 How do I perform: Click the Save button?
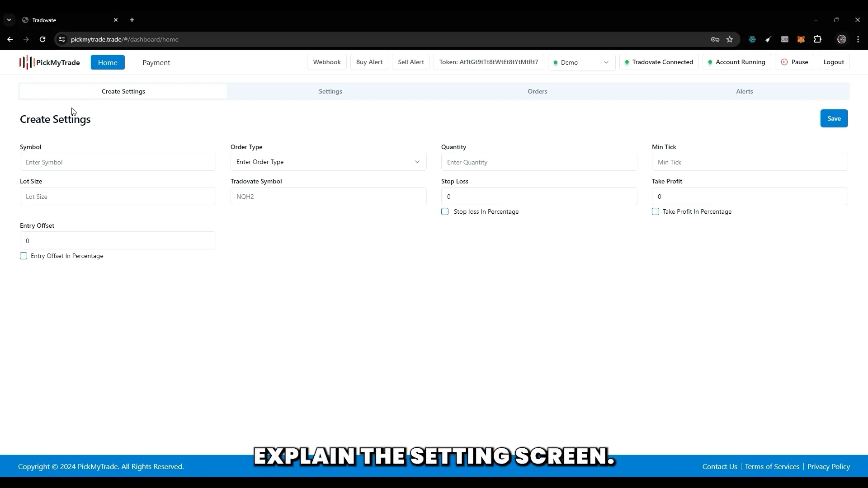[x=834, y=118]
